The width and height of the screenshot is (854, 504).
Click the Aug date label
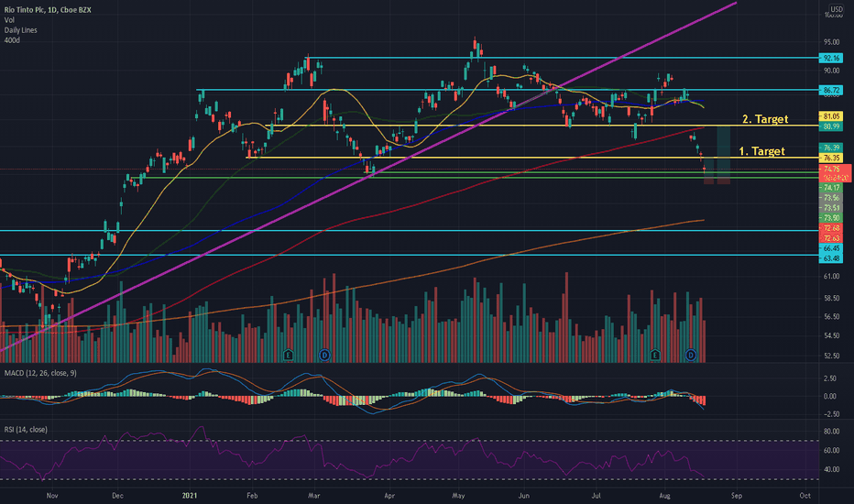coord(664,496)
